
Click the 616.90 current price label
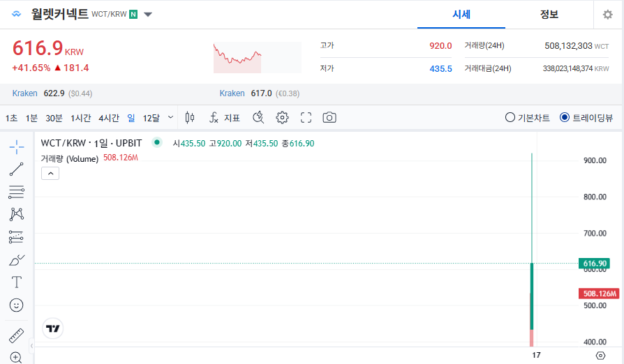coord(594,263)
